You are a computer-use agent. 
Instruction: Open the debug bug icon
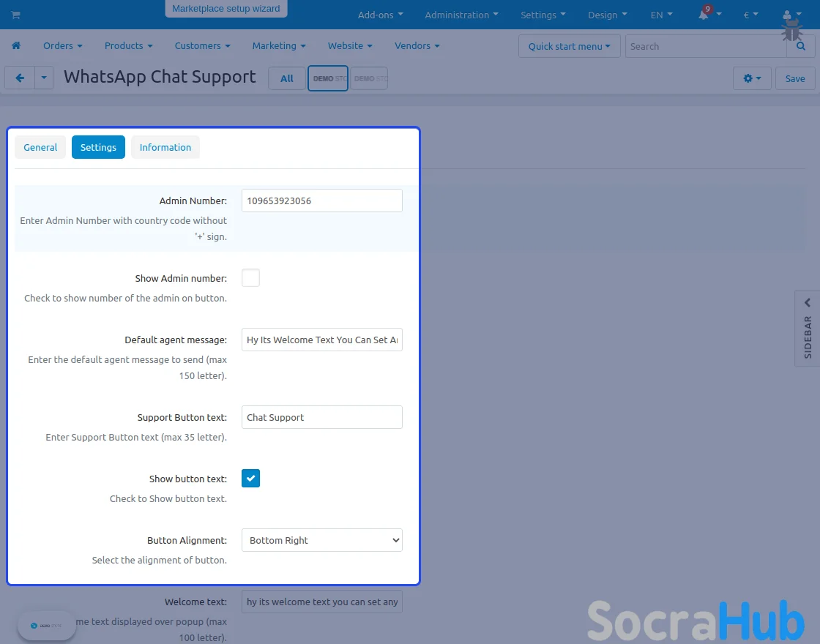pyautogui.click(x=792, y=30)
